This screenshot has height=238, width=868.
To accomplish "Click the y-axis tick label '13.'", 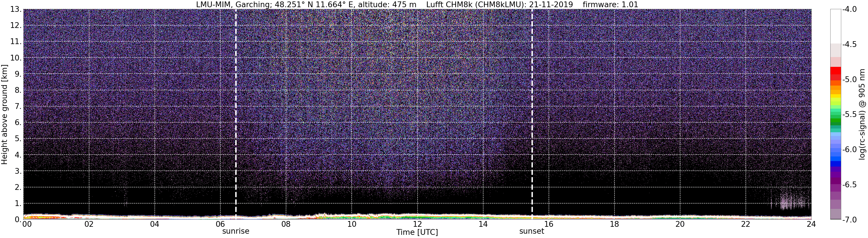I will point(16,10).
